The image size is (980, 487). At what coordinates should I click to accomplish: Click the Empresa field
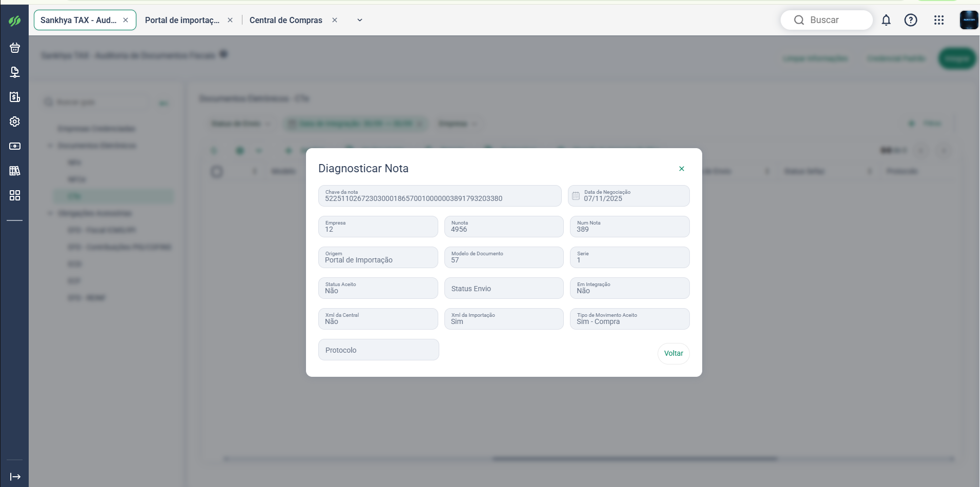pos(378,227)
